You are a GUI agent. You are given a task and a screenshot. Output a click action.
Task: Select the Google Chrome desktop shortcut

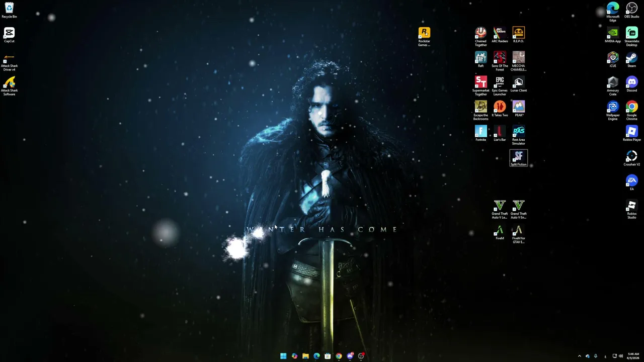pos(632,111)
